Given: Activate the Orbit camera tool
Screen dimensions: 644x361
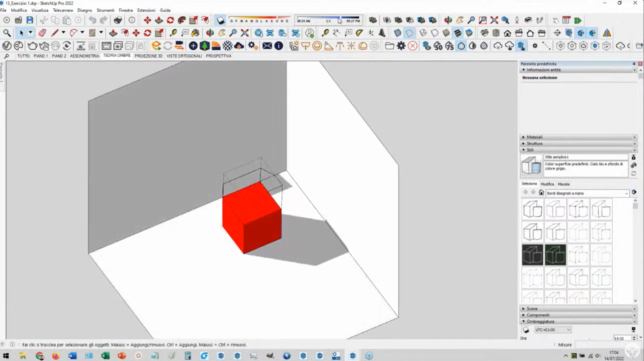Looking at the screenshot, I should click(210, 33).
